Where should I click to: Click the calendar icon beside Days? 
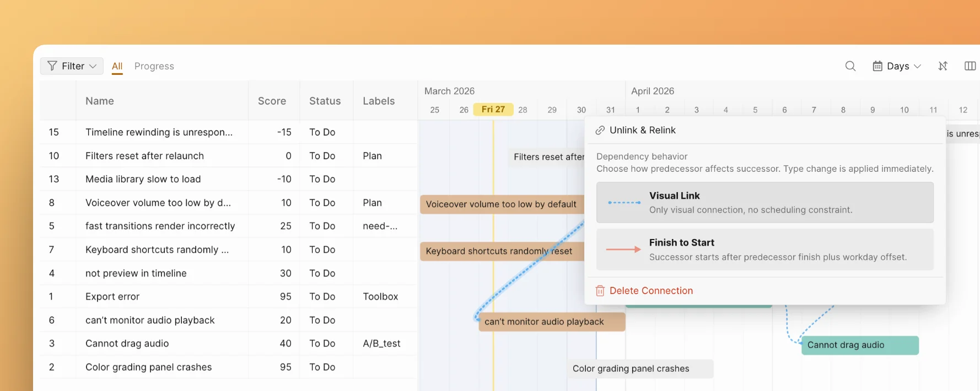(x=877, y=66)
